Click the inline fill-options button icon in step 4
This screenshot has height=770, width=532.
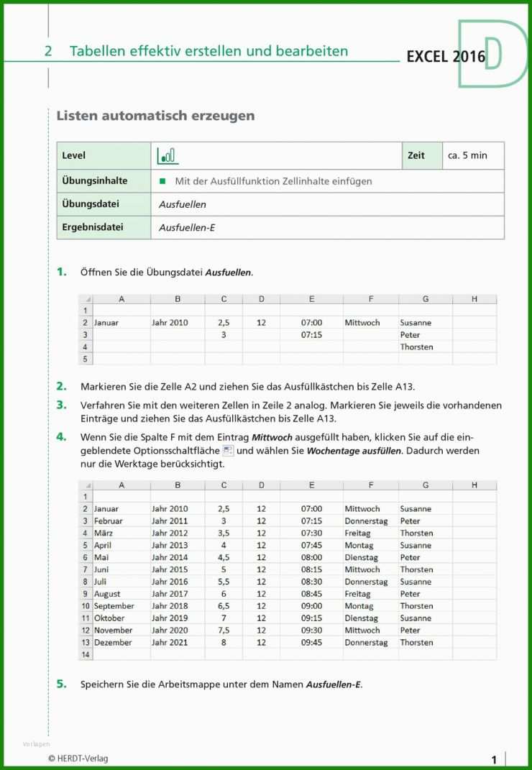pyautogui.click(x=228, y=451)
